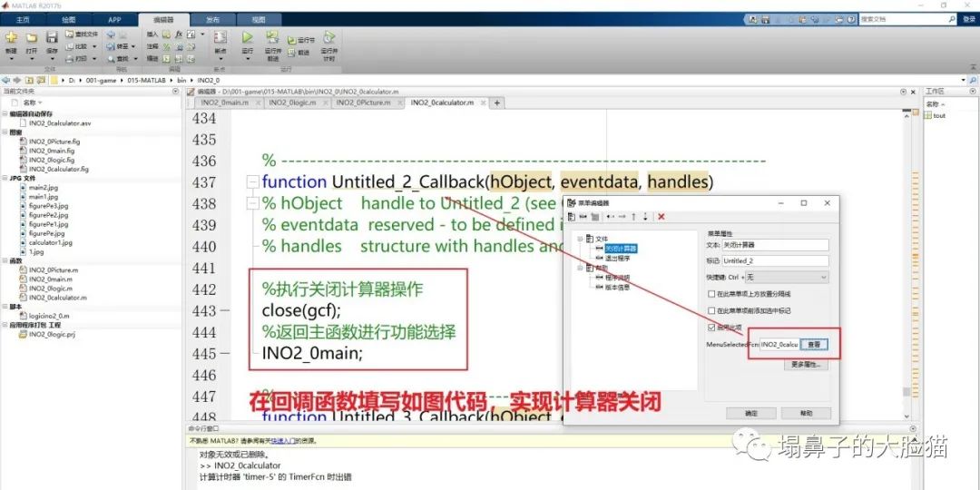Switch to the 主页 (Home) ribbon tab

pyautogui.click(x=23, y=19)
